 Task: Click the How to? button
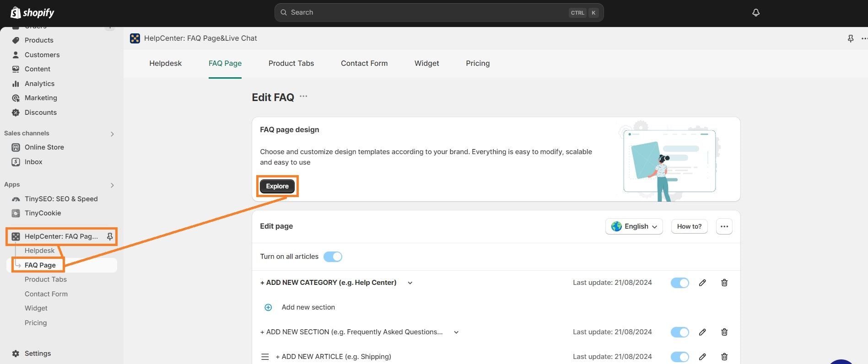(x=690, y=226)
